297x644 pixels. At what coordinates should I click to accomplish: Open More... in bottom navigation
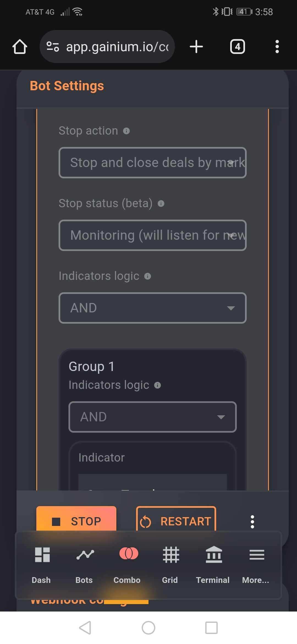tap(256, 566)
